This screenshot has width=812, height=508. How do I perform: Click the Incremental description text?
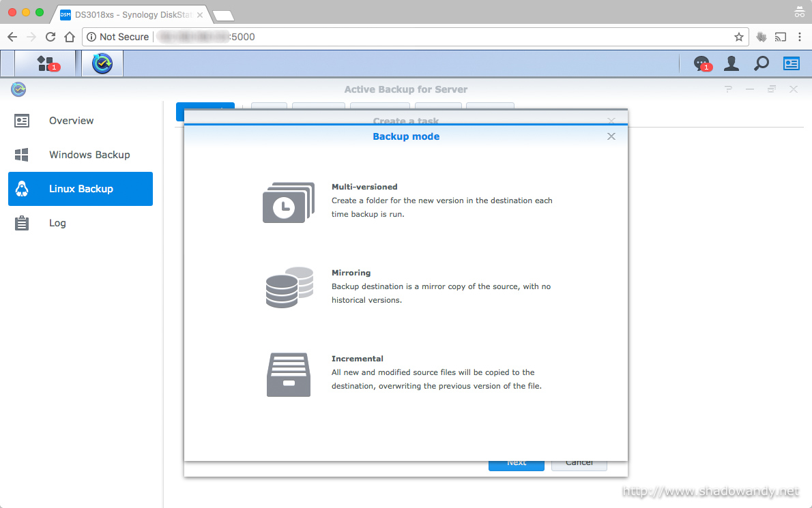[437, 379]
